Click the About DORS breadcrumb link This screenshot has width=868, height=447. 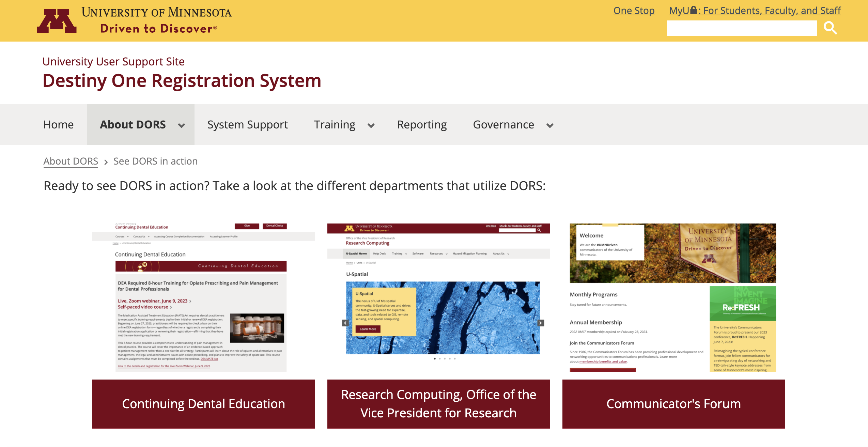coord(71,161)
